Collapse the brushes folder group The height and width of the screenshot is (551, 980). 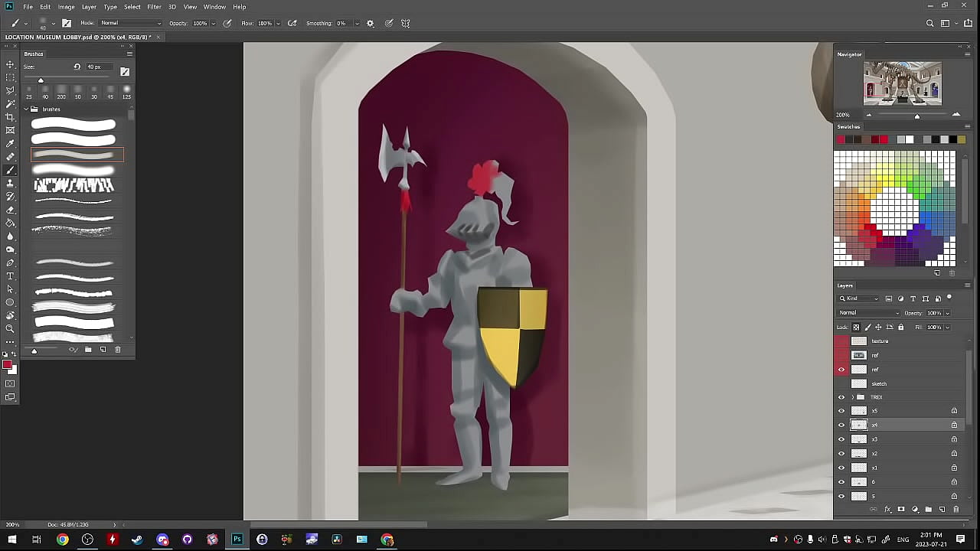click(25, 109)
